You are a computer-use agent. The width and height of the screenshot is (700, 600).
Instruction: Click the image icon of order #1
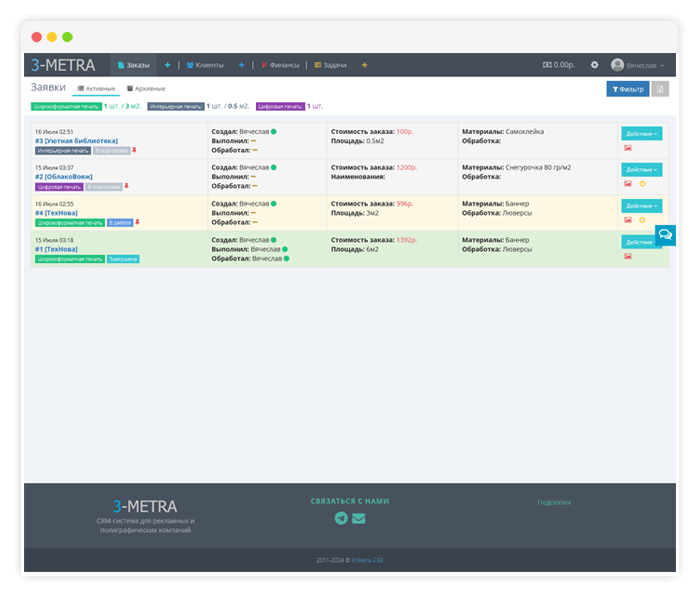tap(628, 256)
